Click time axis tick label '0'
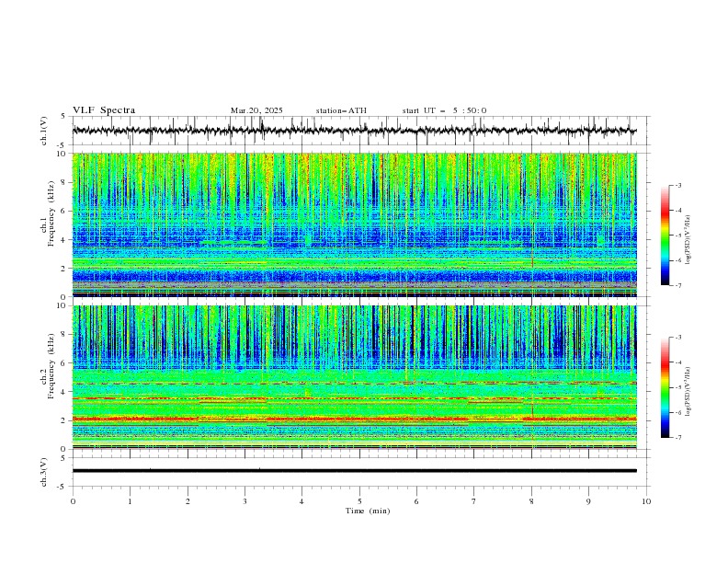 coord(73,501)
